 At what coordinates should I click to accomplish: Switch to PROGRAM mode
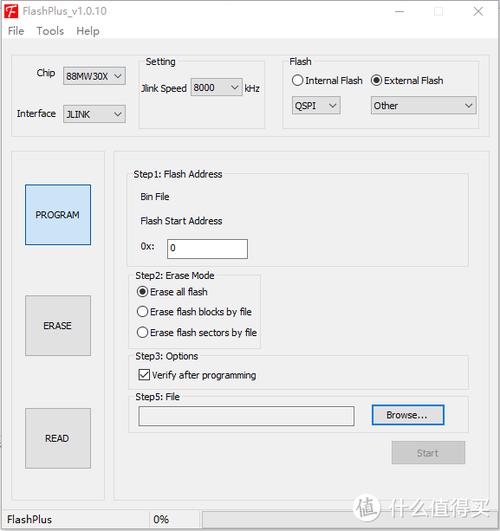[58, 215]
